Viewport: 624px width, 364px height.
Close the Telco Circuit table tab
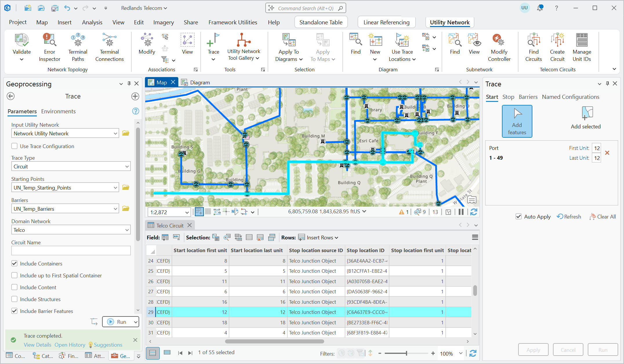(x=190, y=225)
